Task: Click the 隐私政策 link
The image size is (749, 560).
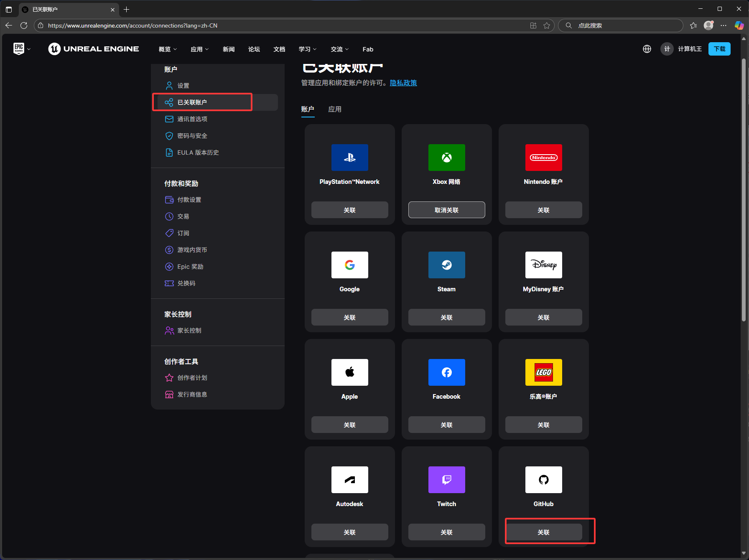Action: [403, 83]
